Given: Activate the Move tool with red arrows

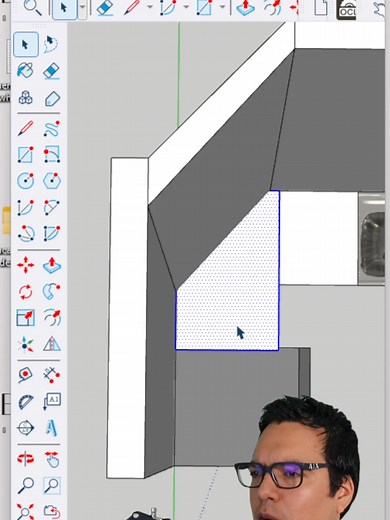Looking at the screenshot, I should (x=26, y=265).
